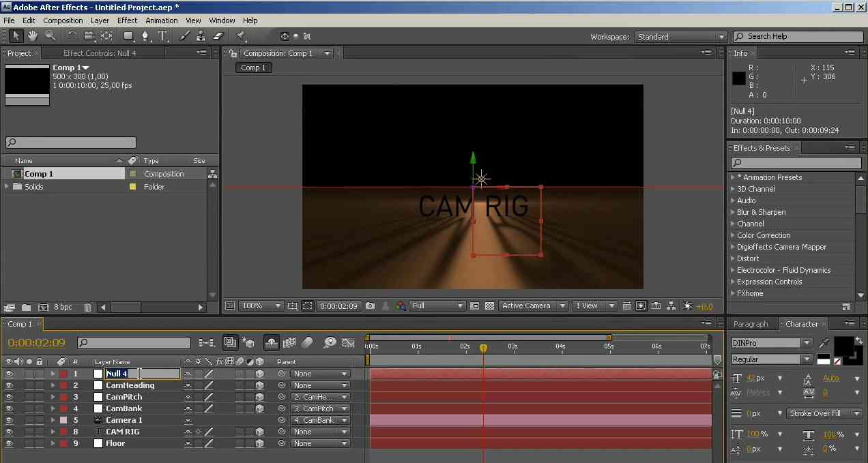The height and width of the screenshot is (463, 868).
Task: Select the Pen tool
Action: 145,36
